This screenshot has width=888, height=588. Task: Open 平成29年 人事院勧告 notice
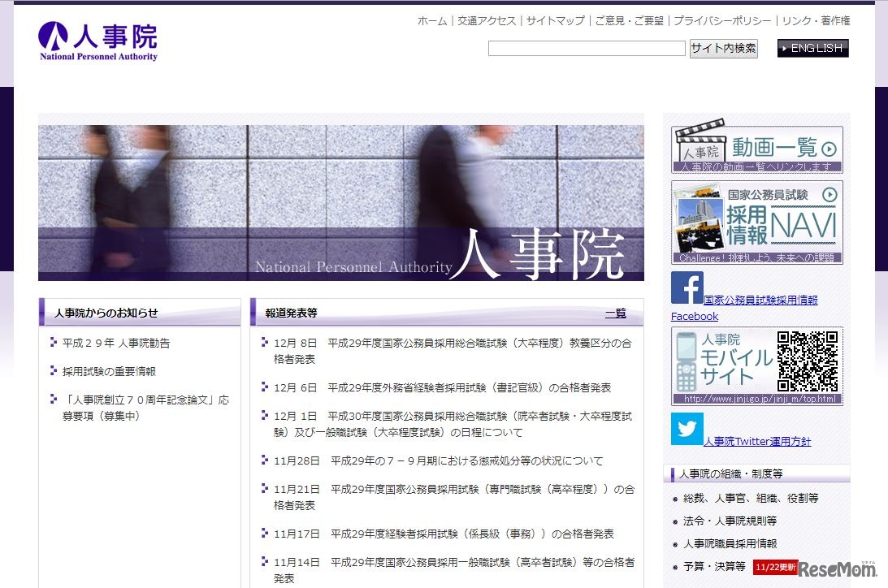tap(116, 344)
